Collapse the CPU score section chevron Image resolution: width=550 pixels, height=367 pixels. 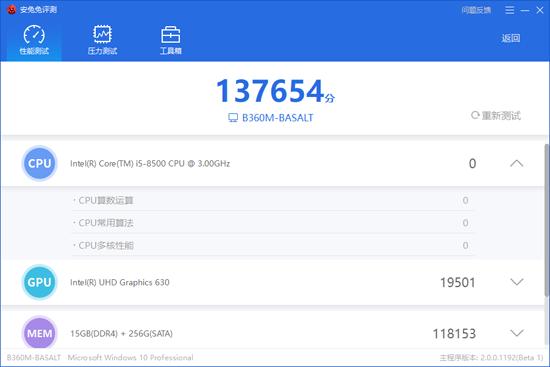click(516, 164)
